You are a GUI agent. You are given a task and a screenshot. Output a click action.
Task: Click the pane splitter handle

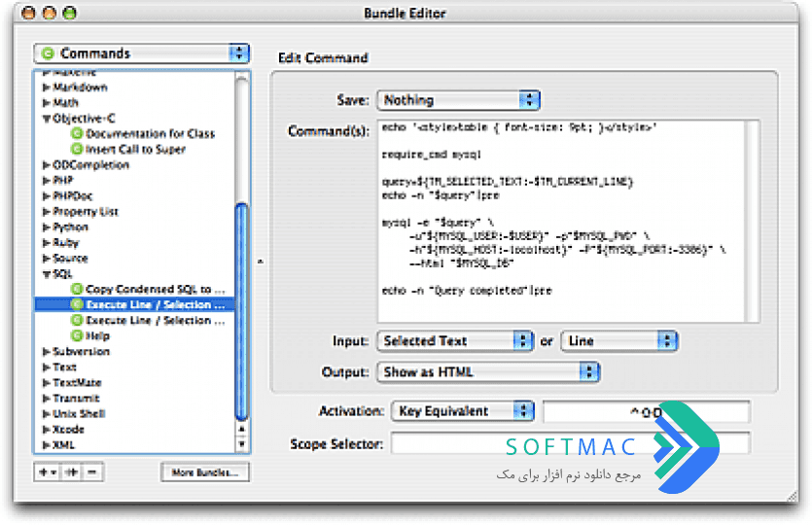(x=261, y=262)
